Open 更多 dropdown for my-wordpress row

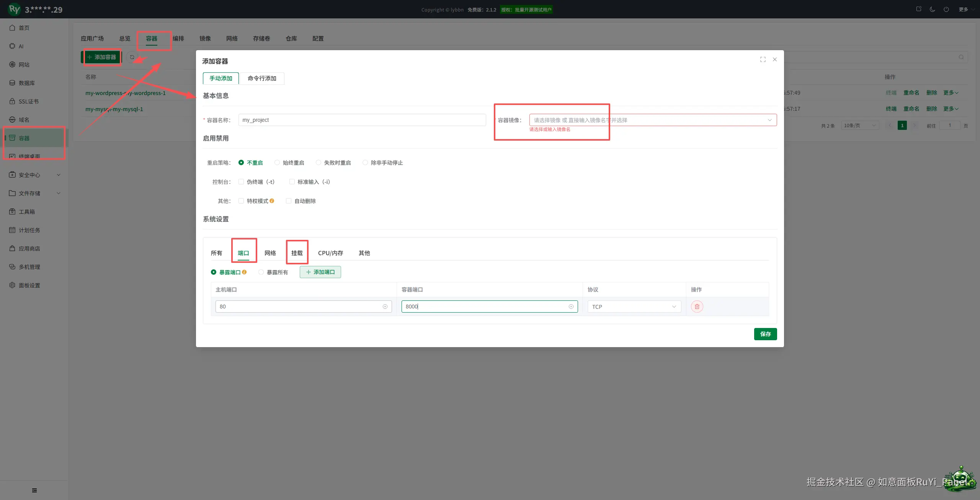[951, 93]
